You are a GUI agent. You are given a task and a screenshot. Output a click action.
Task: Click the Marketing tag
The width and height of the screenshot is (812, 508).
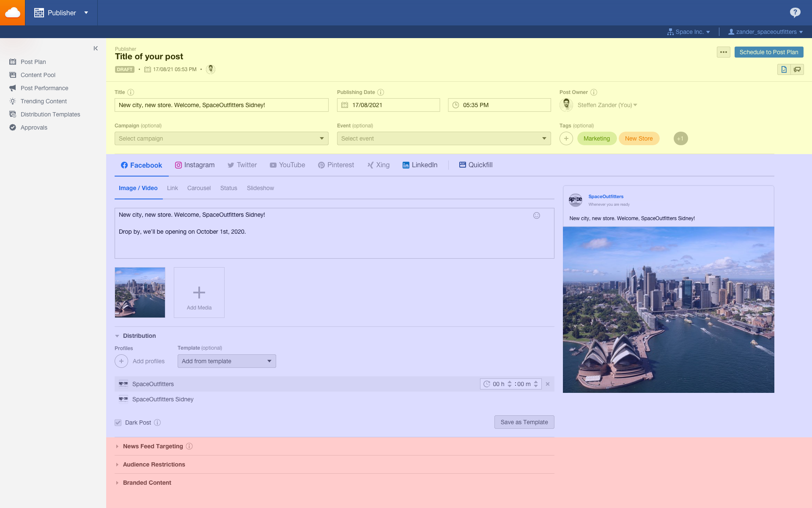pyautogui.click(x=597, y=138)
